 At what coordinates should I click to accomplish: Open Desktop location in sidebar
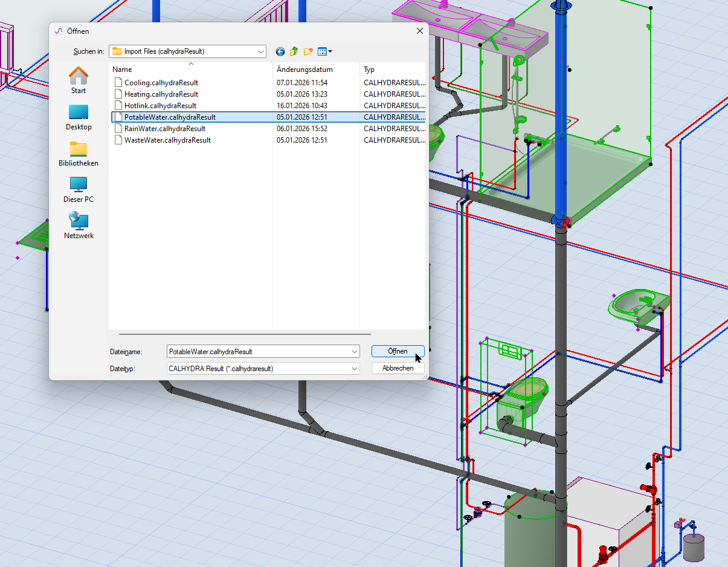(x=79, y=117)
